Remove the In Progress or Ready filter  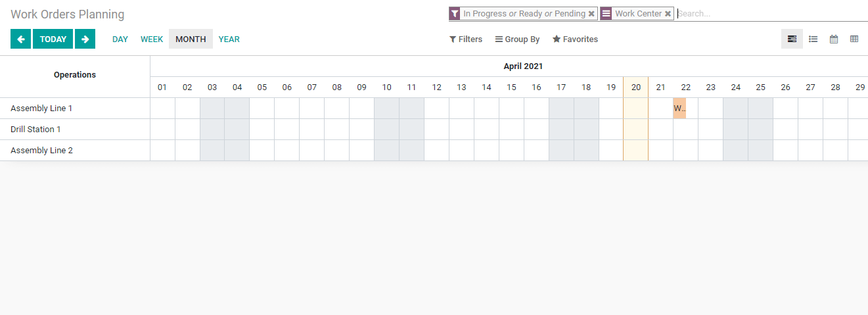(591, 13)
